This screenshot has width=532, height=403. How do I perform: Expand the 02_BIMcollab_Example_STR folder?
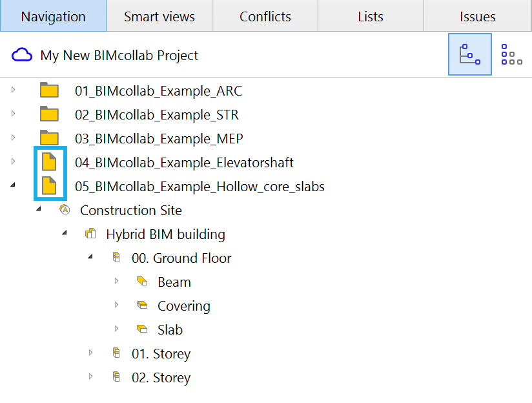coord(13,114)
